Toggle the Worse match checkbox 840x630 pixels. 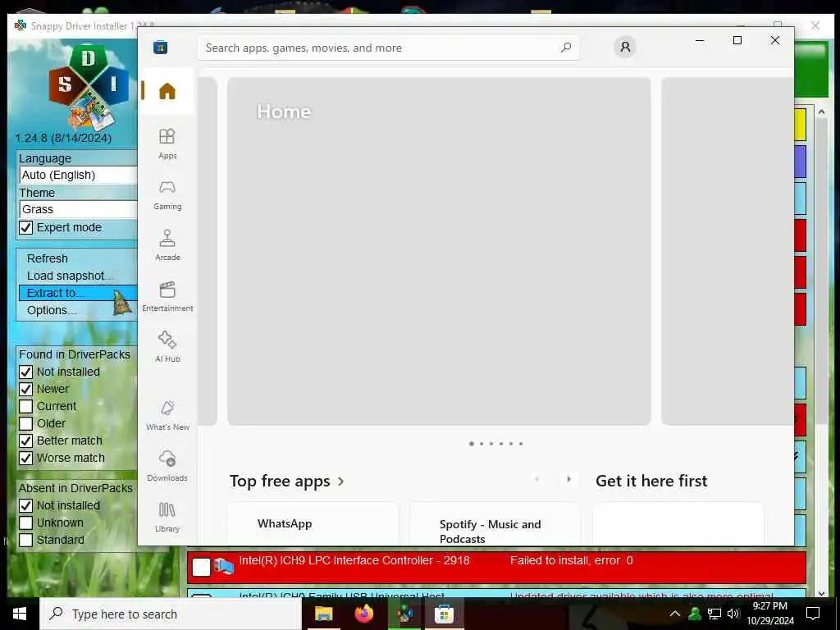click(25, 458)
